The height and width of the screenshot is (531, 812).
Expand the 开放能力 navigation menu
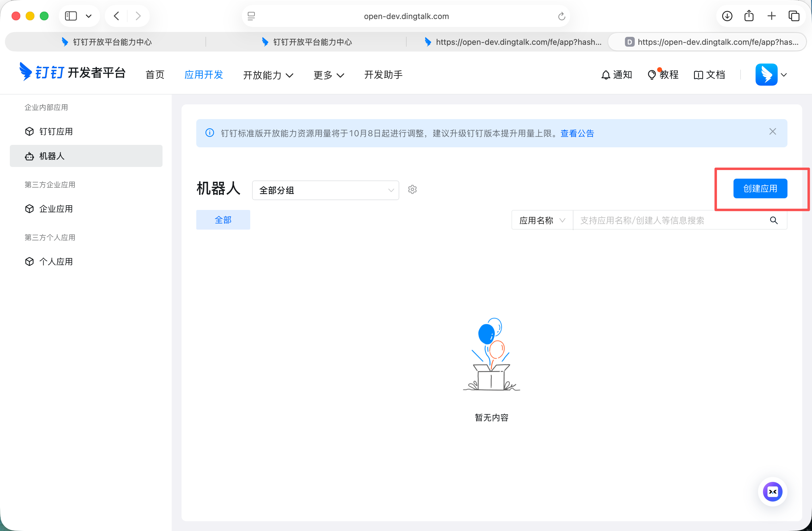(x=268, y=75)
